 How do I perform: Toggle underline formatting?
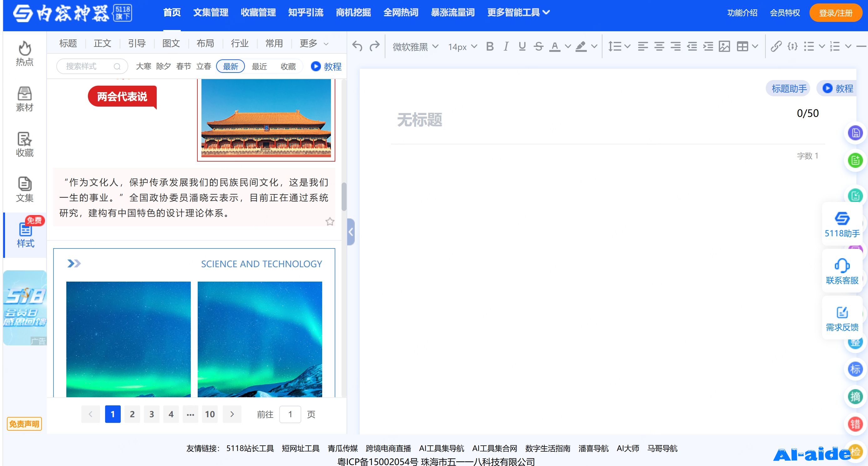[x=522, y=46]
